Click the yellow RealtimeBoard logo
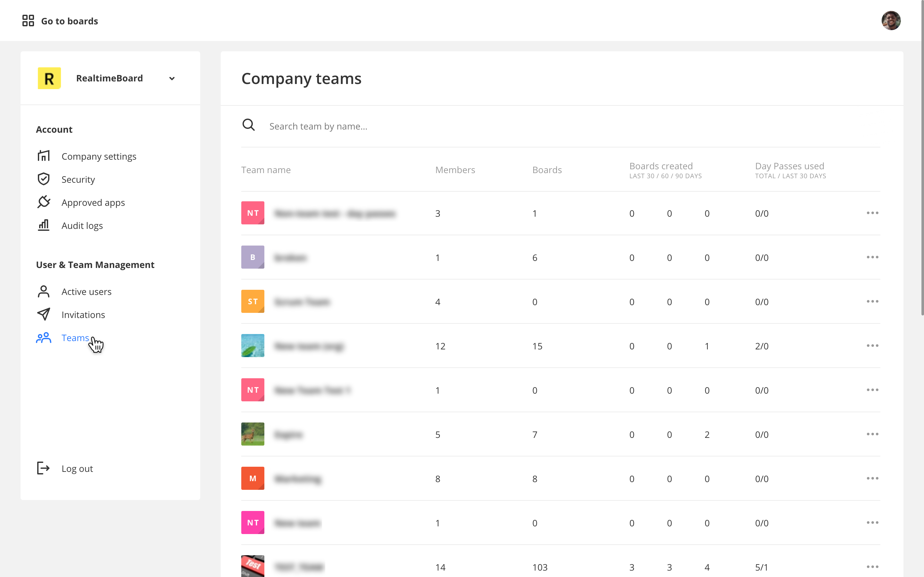This screenshot has height=577, width=924. [49, 78]
